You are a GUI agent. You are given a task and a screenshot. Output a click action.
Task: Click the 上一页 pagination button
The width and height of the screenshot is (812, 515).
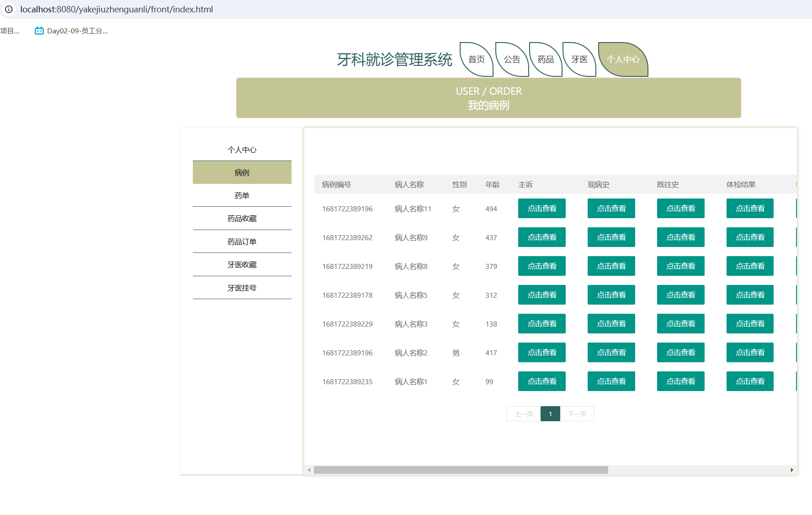point(524,414)
